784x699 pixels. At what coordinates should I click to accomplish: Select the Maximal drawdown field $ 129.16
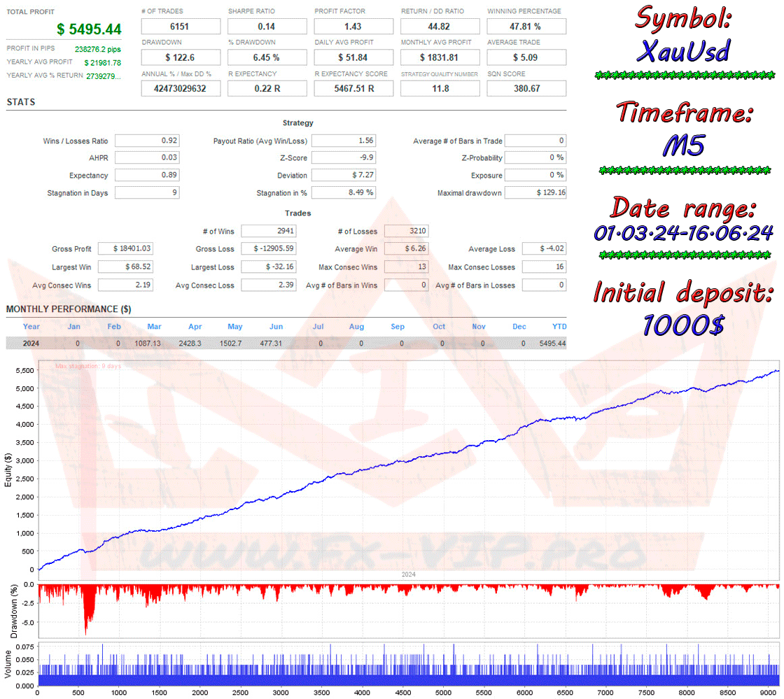pos(535,192)
